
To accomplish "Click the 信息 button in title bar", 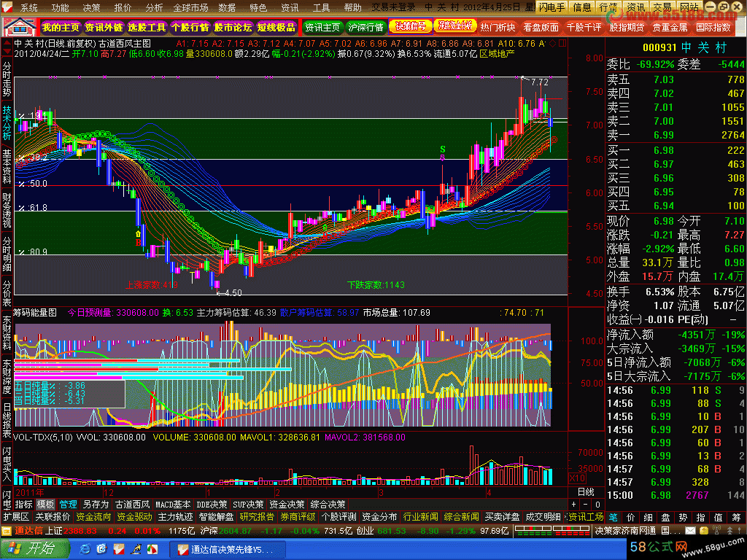I will [581, 7].
